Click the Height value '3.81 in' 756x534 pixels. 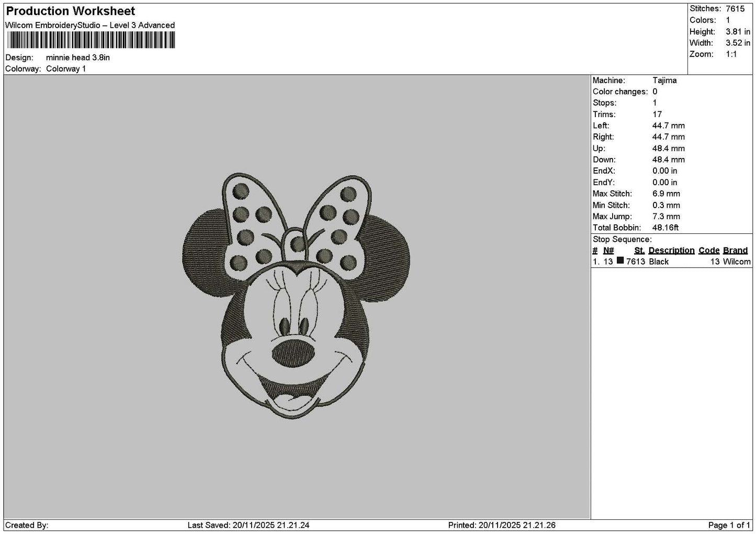pos(738,31)
